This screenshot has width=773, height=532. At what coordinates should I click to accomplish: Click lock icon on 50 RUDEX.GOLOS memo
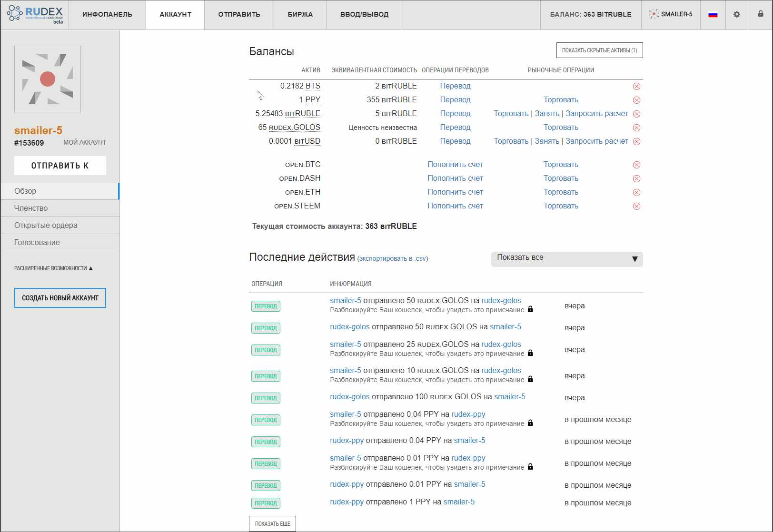(x=530, y=309)
